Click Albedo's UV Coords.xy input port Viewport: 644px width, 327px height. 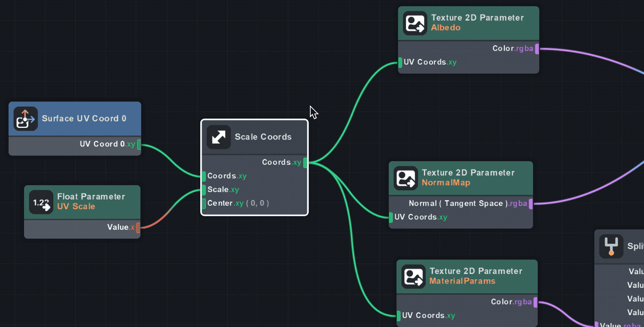coord(400,62)
